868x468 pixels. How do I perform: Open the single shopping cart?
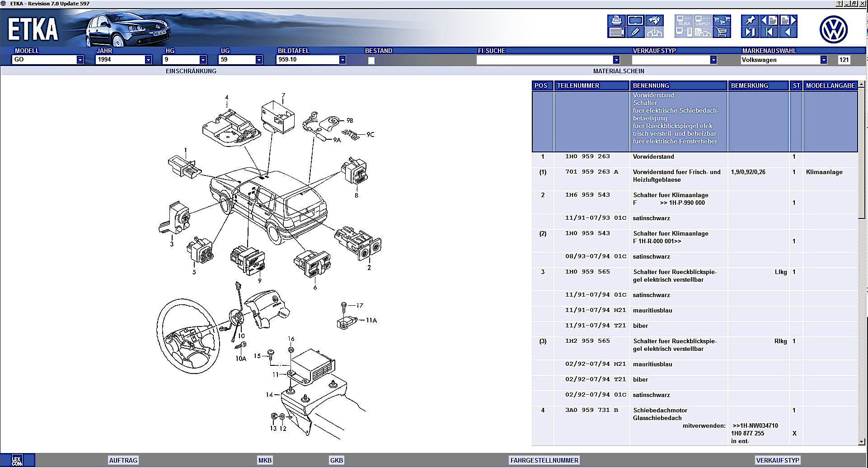pos(722,32)
